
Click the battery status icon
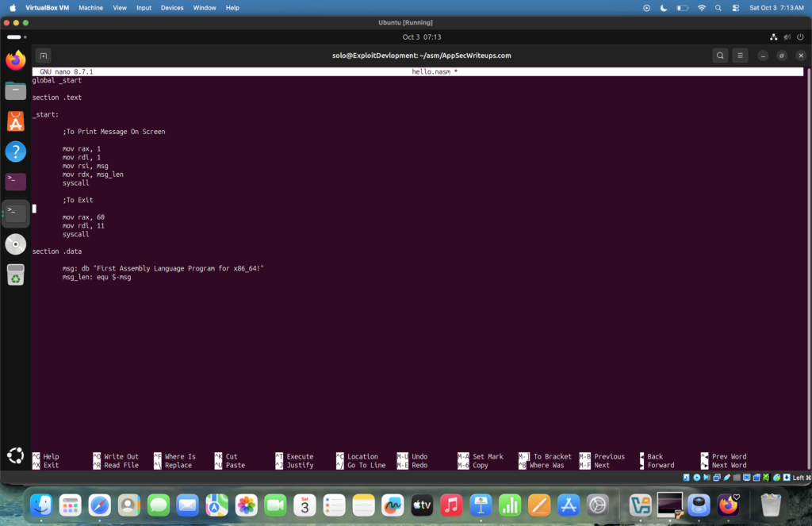[683, 8]
